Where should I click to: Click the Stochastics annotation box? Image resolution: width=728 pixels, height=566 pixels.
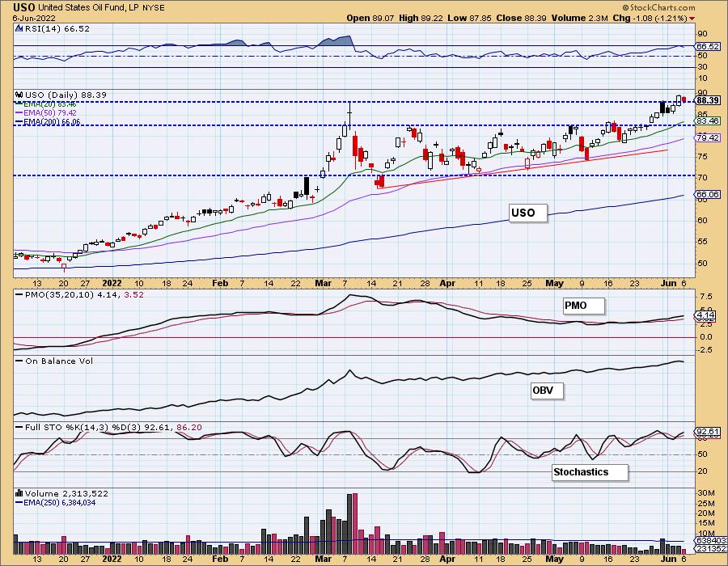(x=590, y=472)
